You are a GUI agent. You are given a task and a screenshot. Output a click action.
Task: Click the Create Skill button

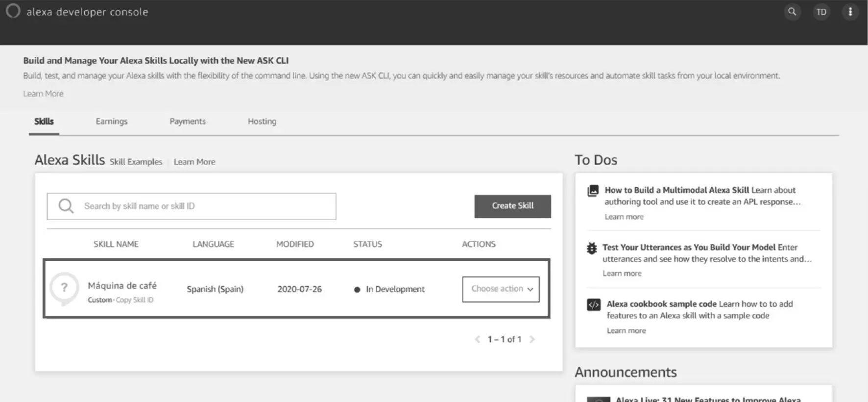512,206
